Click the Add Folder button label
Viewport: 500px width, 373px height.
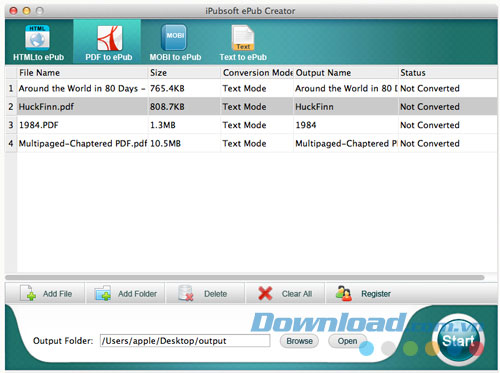click(137, 294)
